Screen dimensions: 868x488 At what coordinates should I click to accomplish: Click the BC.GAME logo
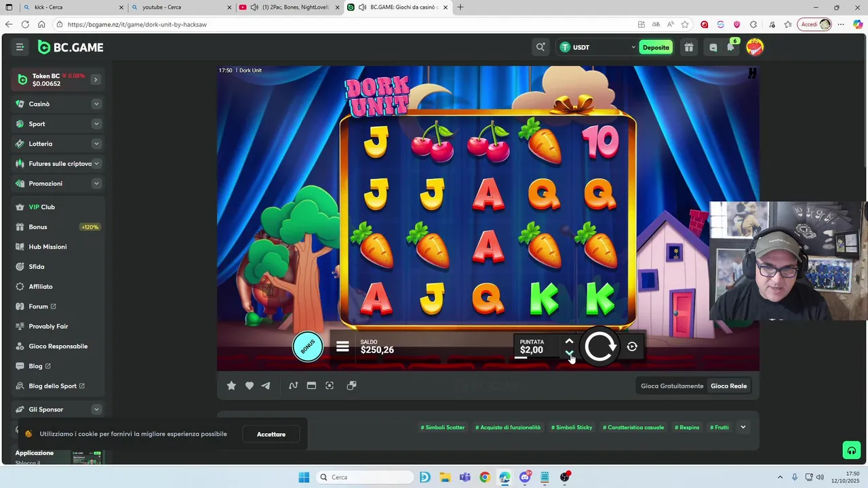point(71,47)
